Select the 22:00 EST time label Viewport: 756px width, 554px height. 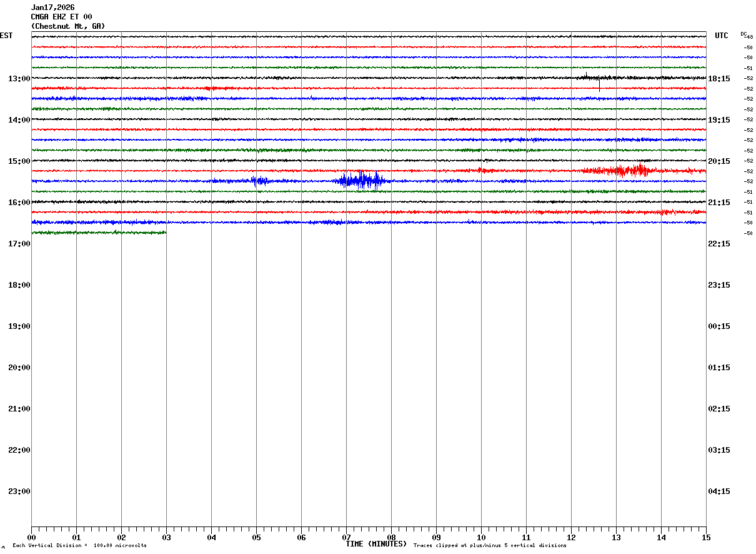tap(19, 450)
